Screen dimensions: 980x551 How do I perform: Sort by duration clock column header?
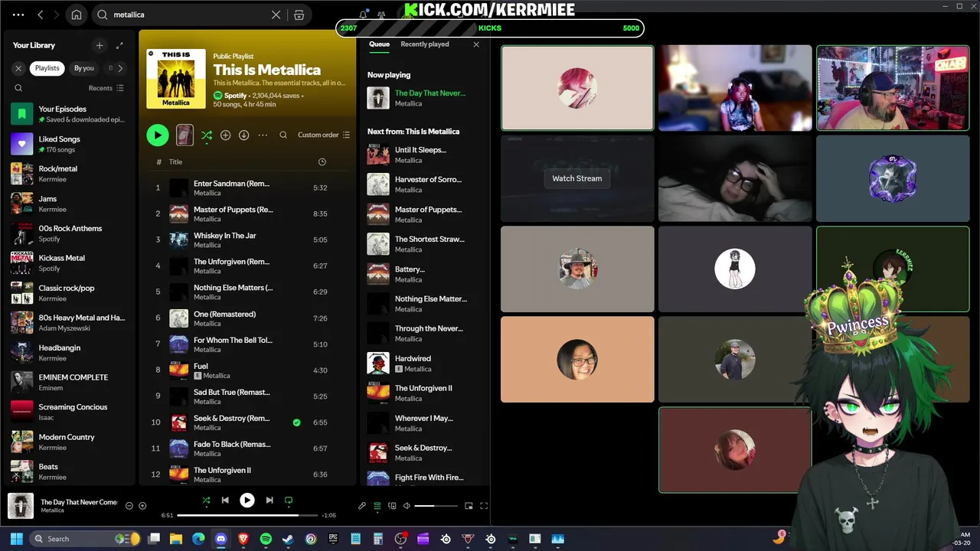coord(322,161)
